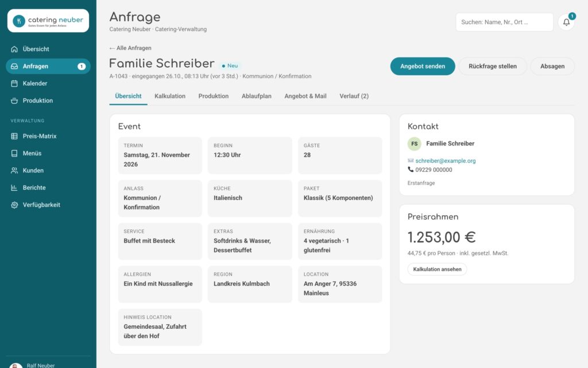The height and width of the screenshot is (368, 588).
Task: Click the Preis-Matrix table icon
Action: (14, 136)
